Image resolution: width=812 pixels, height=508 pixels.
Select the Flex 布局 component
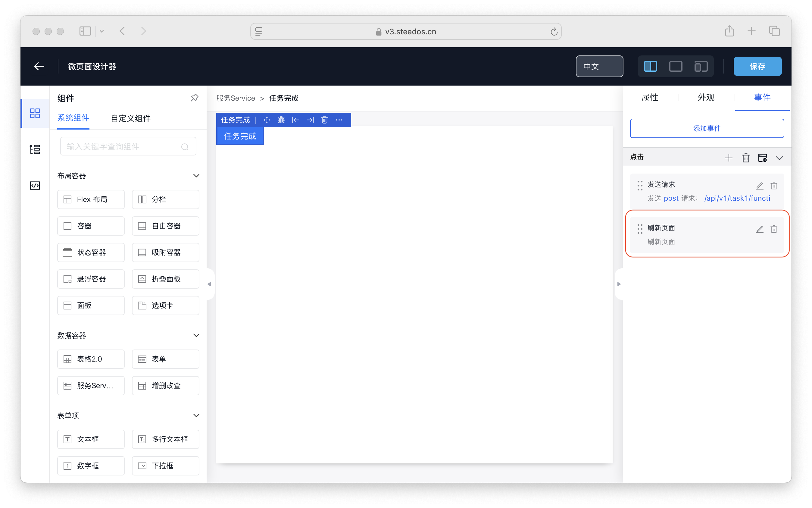point(91,199)
